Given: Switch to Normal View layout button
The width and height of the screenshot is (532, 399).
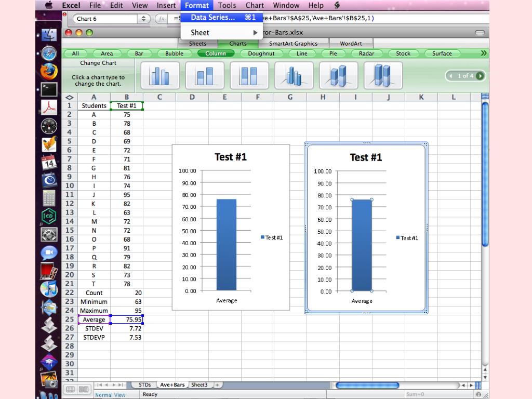Looking at the screenshot, I should click(71, 389).
